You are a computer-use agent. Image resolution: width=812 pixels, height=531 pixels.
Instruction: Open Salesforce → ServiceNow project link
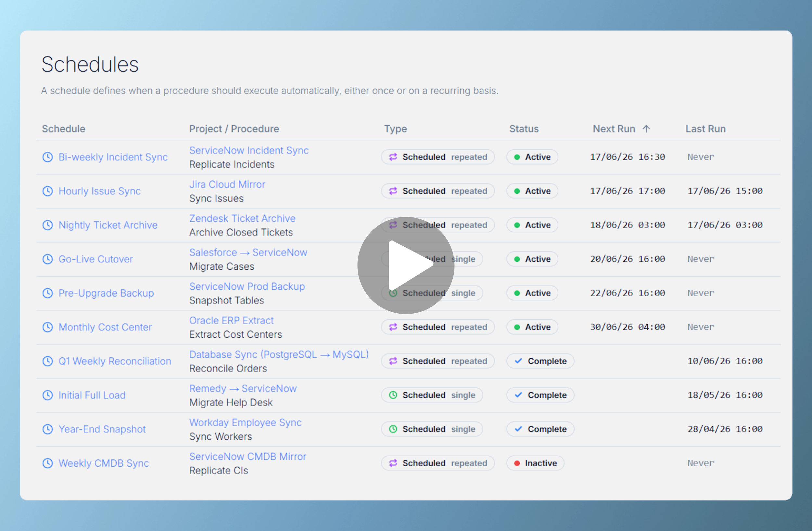[x=248, y=253]
